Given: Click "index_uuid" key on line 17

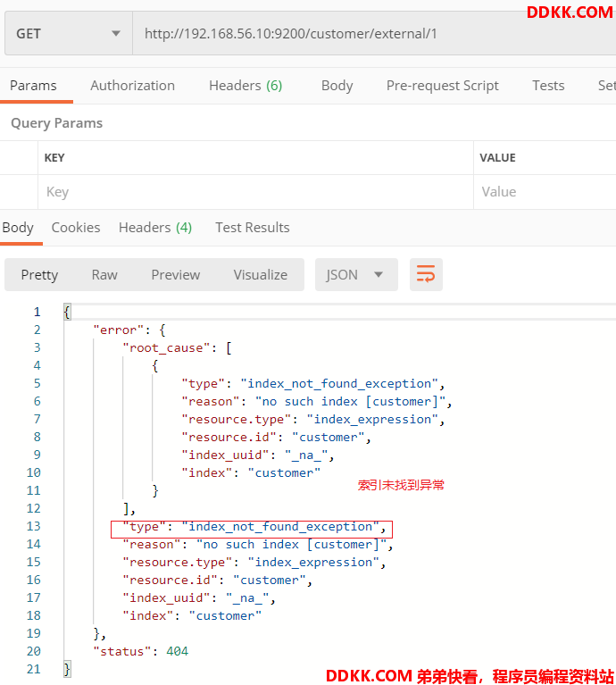Looking at the screenshot, I should pos(170,598).
